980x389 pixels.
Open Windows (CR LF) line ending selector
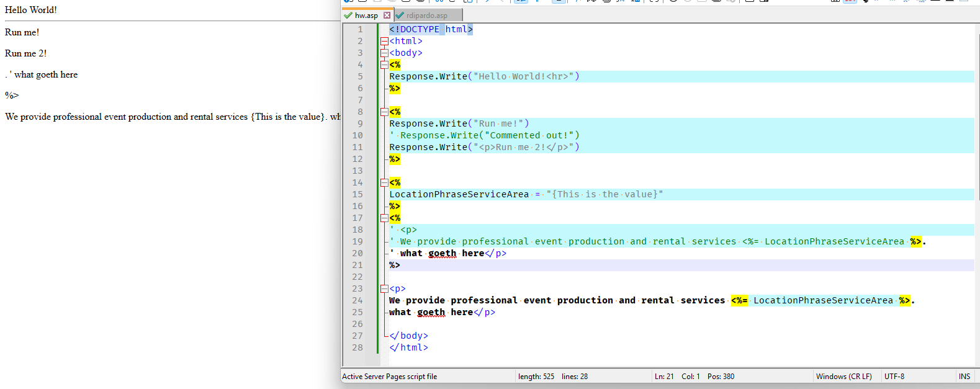click(843, 377)
